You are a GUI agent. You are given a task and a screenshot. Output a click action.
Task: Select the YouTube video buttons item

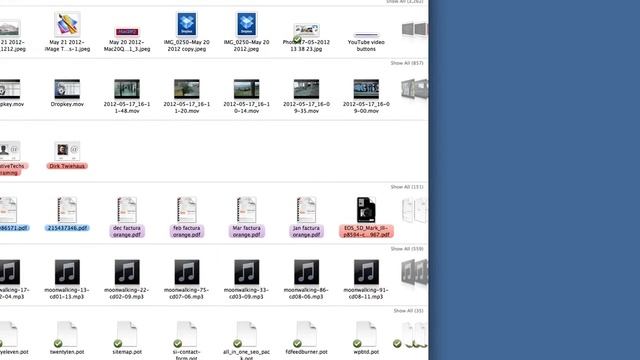(366, 42)
